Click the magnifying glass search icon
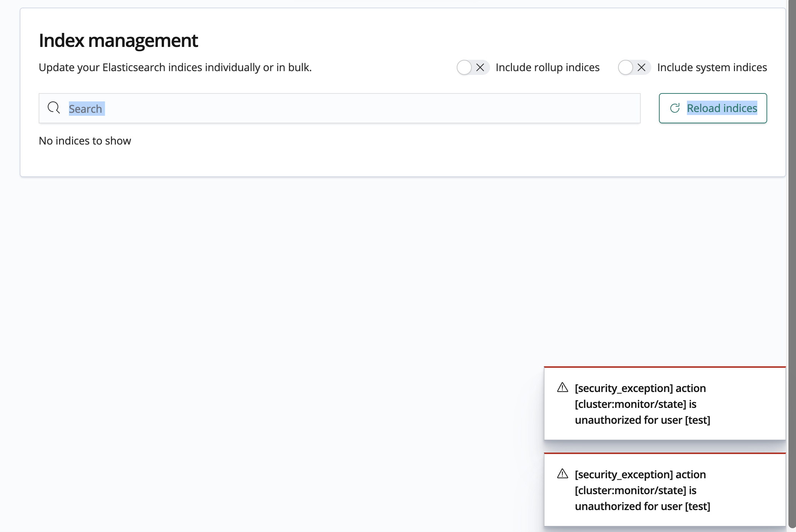Viewport: 796px width, 532px height. 54,108
